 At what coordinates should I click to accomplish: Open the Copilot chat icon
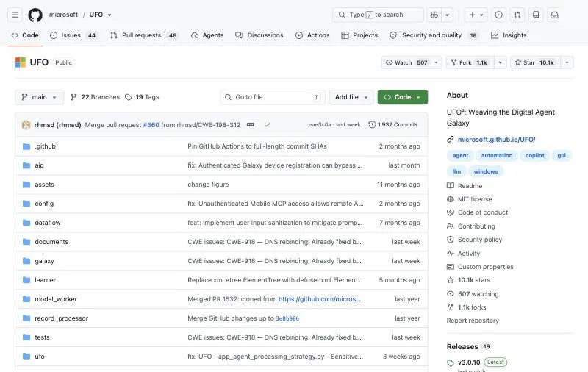pyautogui.click(x=434, y=15)
